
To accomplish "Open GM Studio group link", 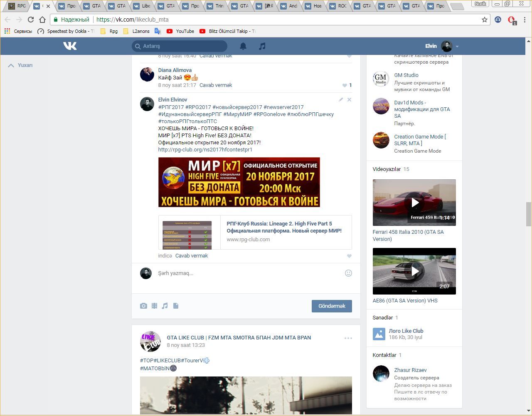I will (406, 75).
